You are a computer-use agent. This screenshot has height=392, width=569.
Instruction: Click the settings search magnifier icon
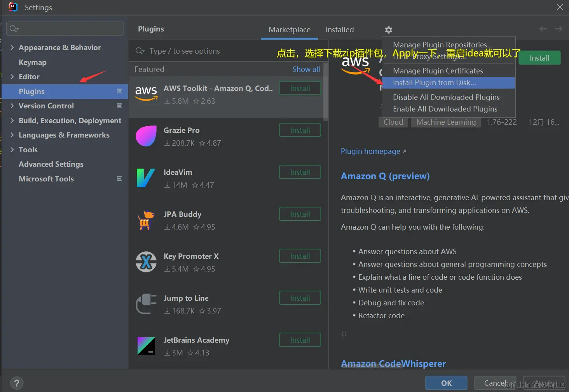pyautogui.click(x=14, y=29)
